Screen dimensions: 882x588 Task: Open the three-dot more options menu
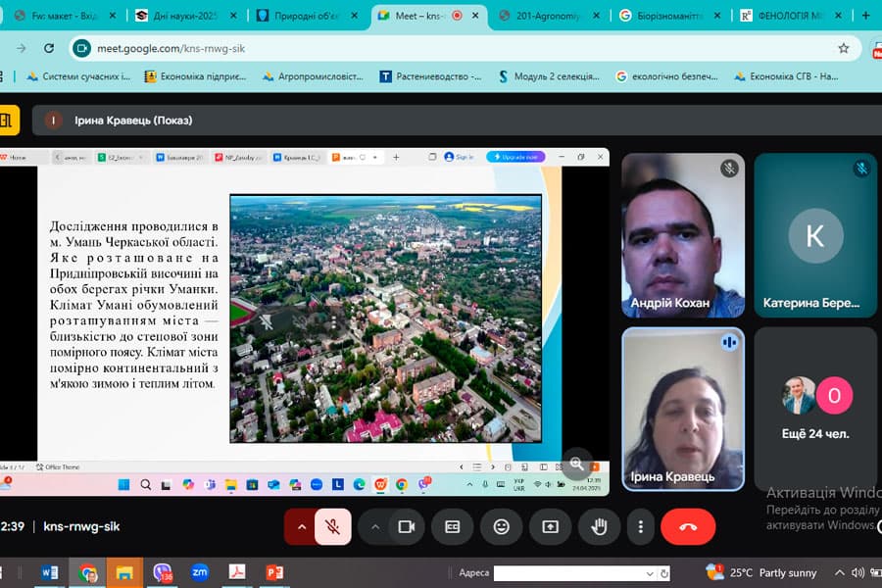(x=641, y=526)
